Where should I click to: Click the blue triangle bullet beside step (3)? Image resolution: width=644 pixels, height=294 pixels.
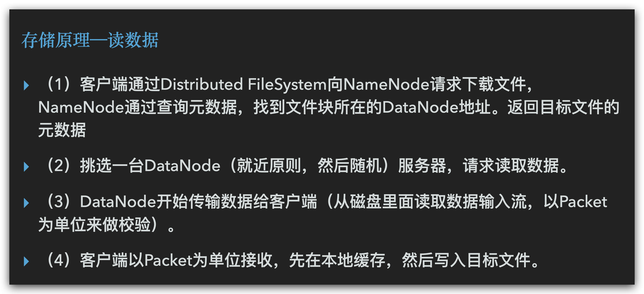click(26, 203)
